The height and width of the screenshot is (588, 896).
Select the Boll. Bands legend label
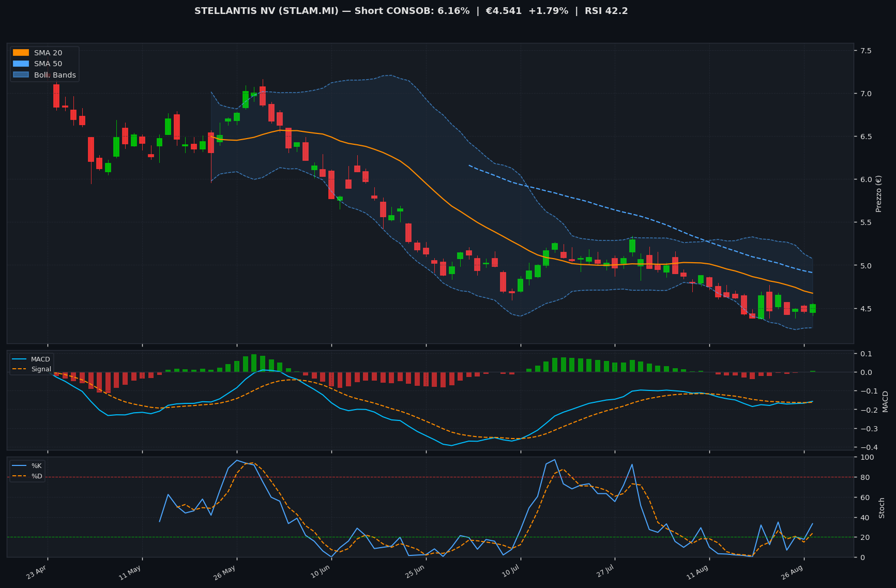(x=55, y=75)
